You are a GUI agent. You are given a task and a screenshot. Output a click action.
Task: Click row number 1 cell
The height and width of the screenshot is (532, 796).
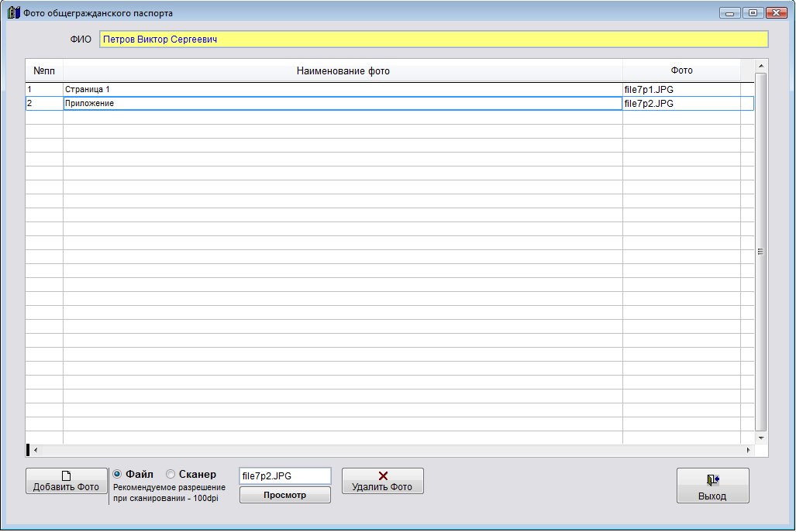[44, 89]
